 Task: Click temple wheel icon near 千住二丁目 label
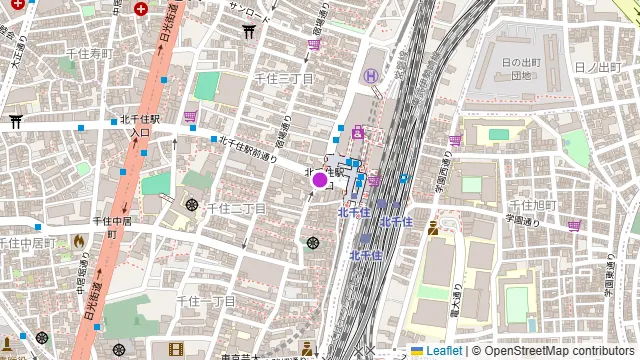[x=192, y=205]
